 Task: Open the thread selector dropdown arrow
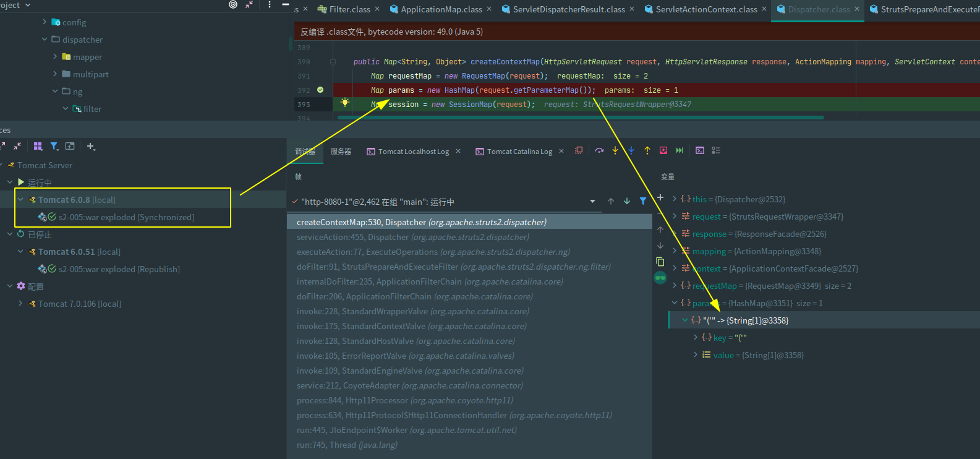click(x=592, y=202)
